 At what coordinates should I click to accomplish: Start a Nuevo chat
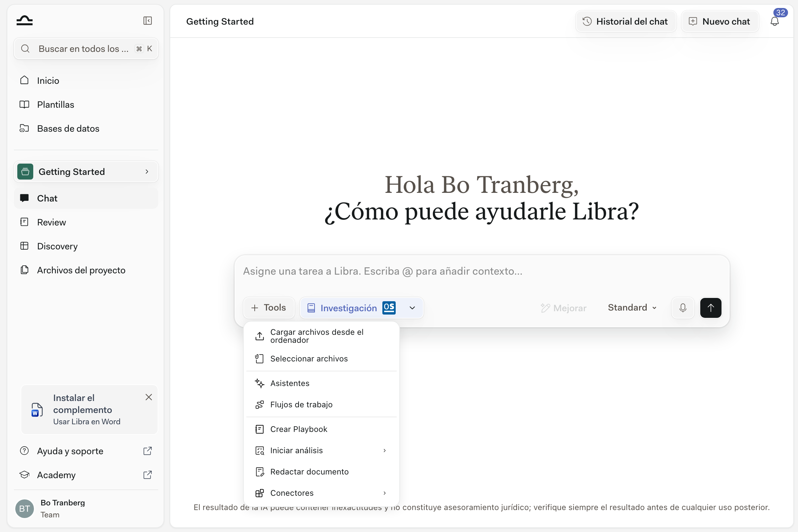pos(720,21)
